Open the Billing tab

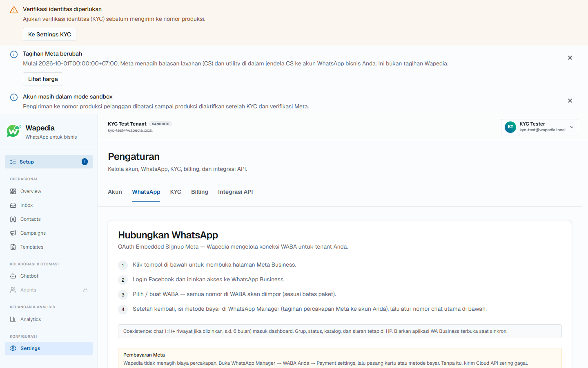click(200, 192)
